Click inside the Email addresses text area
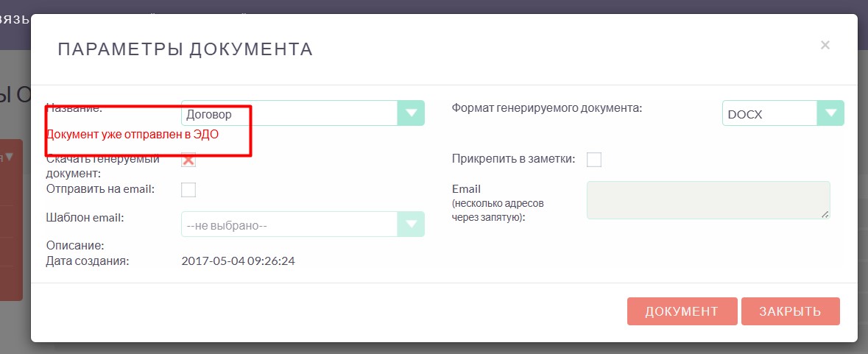This screenshot has height=354, width=868. [x=707, y=200]
